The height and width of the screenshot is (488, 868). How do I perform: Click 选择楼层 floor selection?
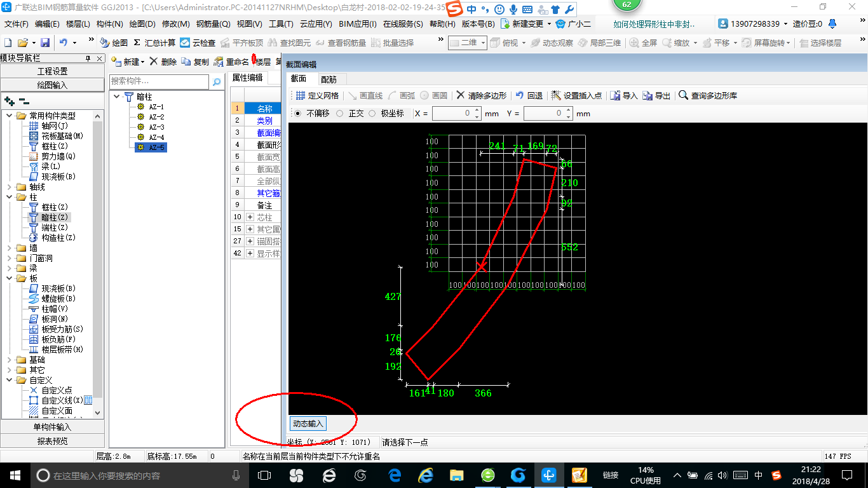click(820, 43)
